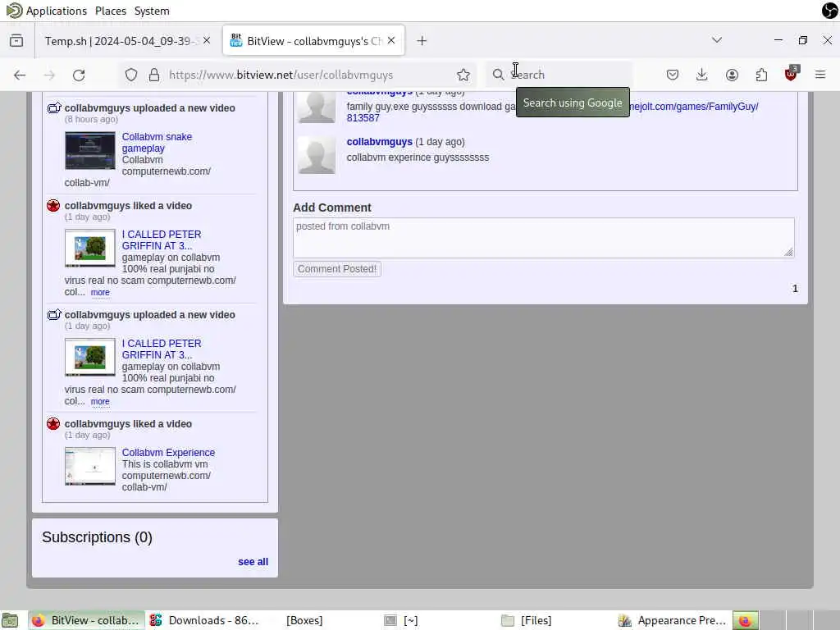Open the System menu
Screen dimensions: 840x630
(x=152, y=11)
